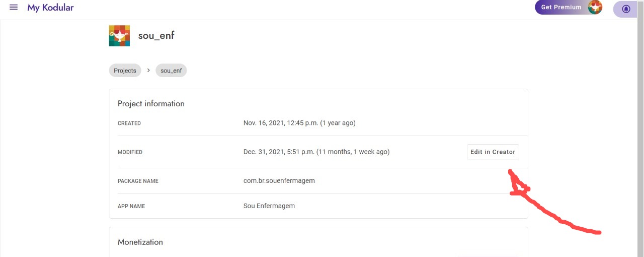Click the notification bell icon
The width and height of the screenshot is (644, 257).
point(626,9)
